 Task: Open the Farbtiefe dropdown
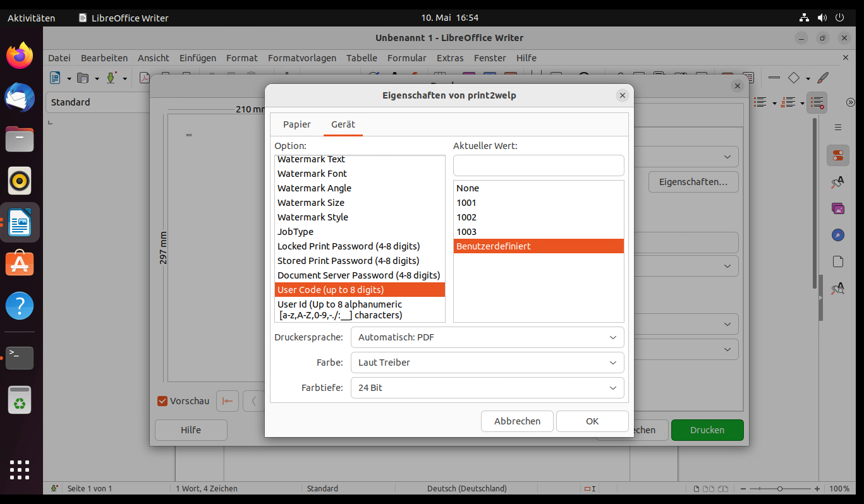click(487, 388)
